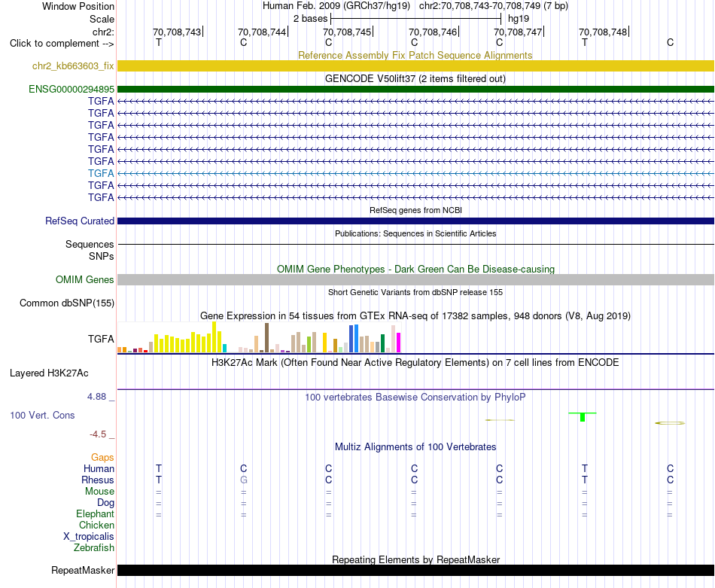Click 'Short Genetic Variants from dbSNP release 155' title
Viewport: 715px width, 588px height.
pyautogui.click(x=415, y=292)
